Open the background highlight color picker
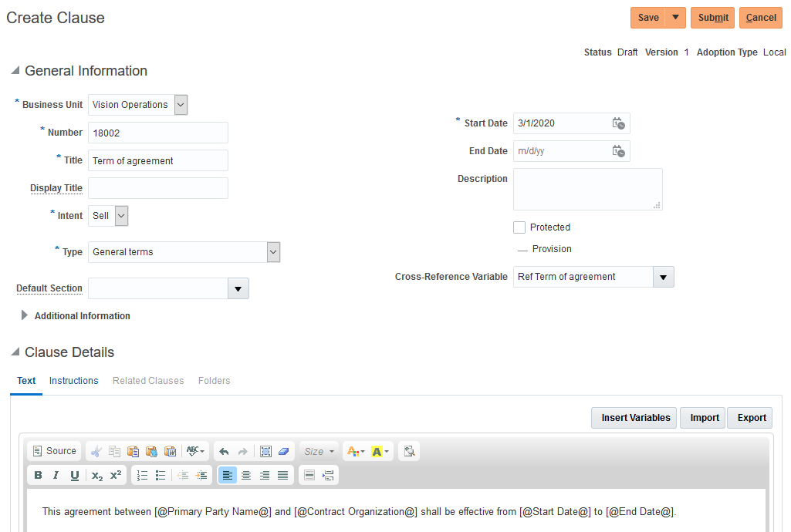 [380, 451]
